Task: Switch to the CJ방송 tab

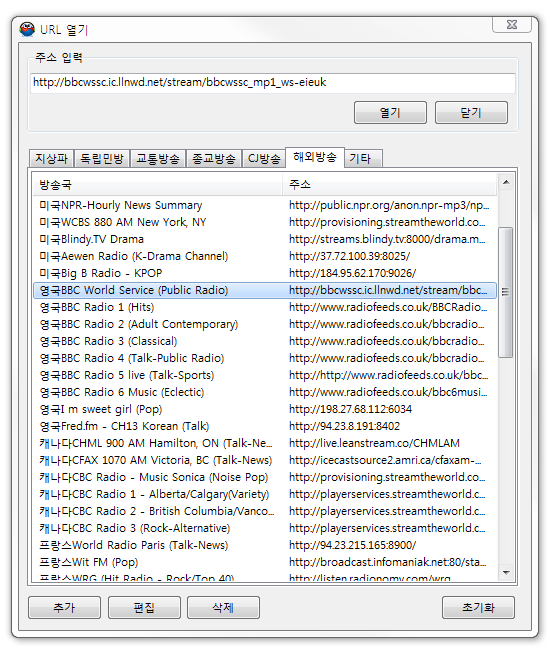Action: pyautogui.click(x=264, y=159)
